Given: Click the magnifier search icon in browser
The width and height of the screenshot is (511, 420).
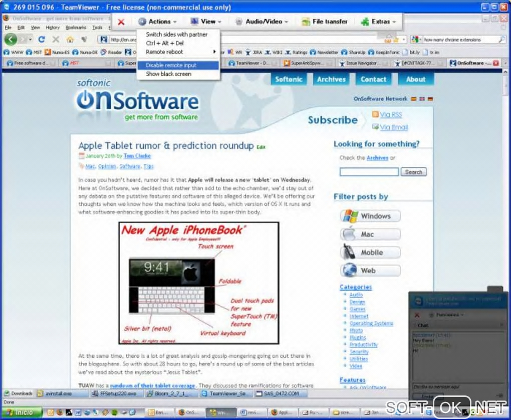Looking at the screenshot, I should (x=501, y=40).
